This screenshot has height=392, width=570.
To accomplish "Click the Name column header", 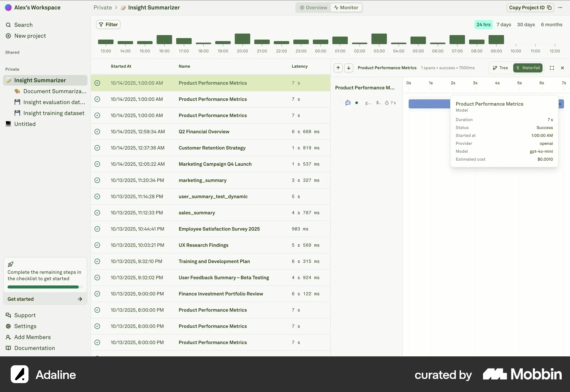I will click(x=184, y=66).
